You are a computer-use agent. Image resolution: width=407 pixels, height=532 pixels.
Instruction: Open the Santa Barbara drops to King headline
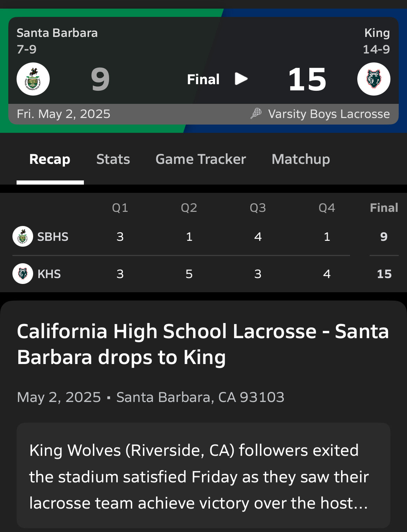tap(203, 344)
